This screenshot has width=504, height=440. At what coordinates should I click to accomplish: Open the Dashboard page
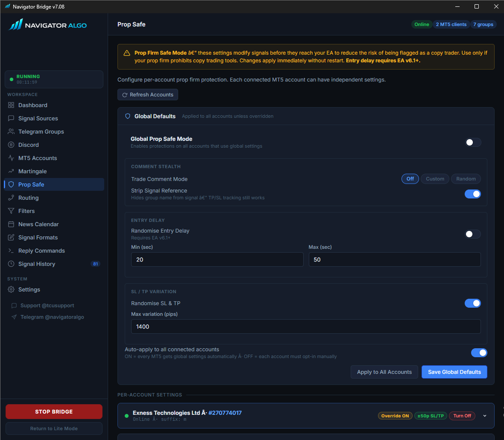pyautogui.click(x=54, y=105)
